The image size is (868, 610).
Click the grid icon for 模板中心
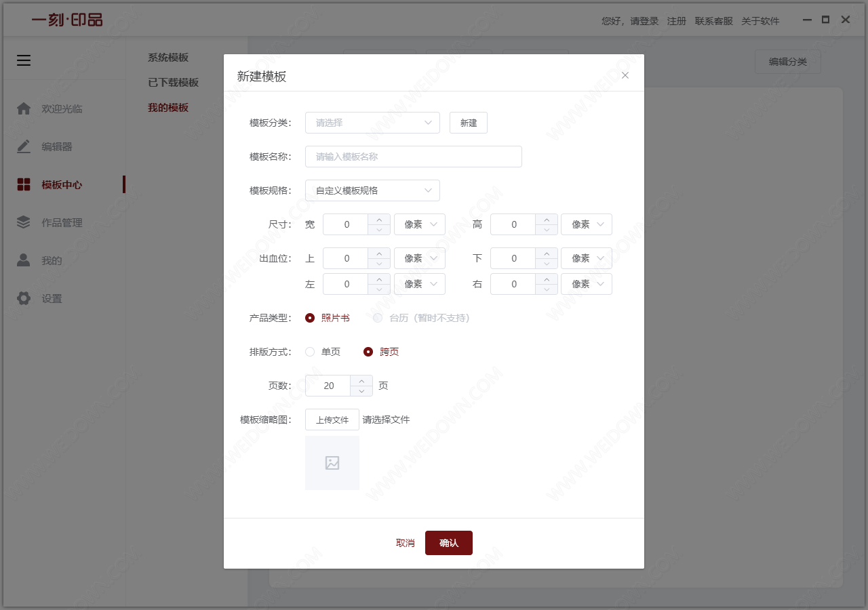pos(24,184)
